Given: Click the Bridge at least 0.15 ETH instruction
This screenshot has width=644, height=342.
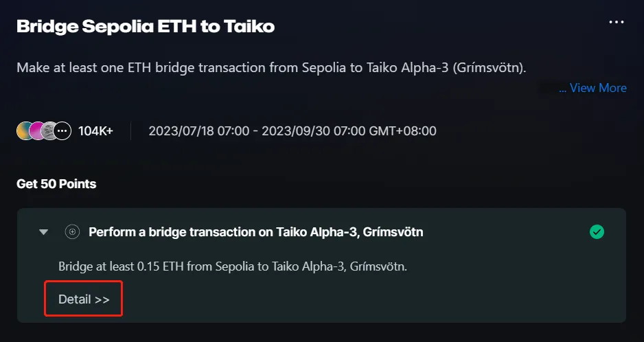Looking at the screenshot, I should (233, 266).
